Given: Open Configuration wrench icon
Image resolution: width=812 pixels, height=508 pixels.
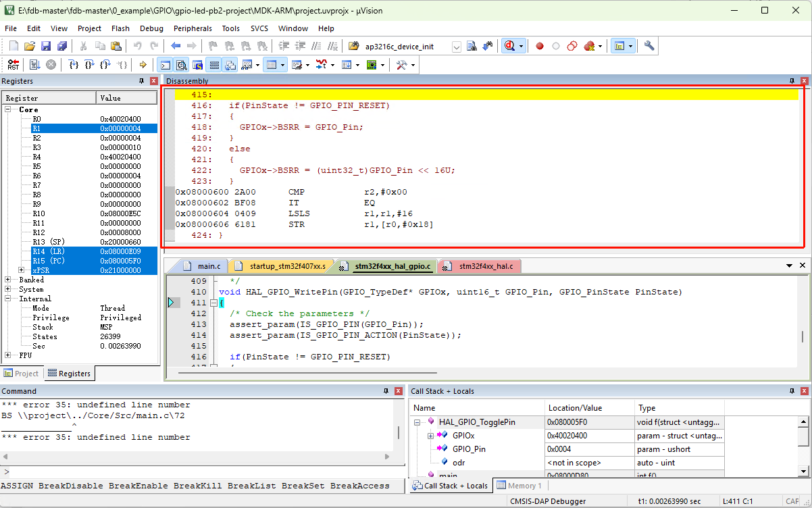Looking at the screenshot, I should (x=649, y=47).
